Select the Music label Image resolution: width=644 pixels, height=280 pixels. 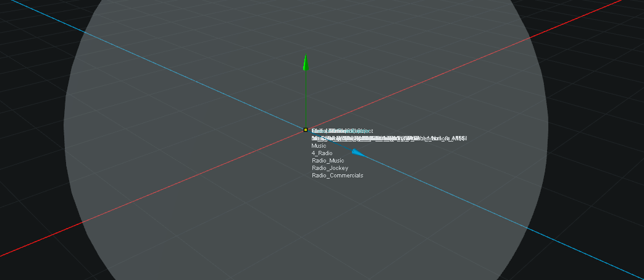319,145
